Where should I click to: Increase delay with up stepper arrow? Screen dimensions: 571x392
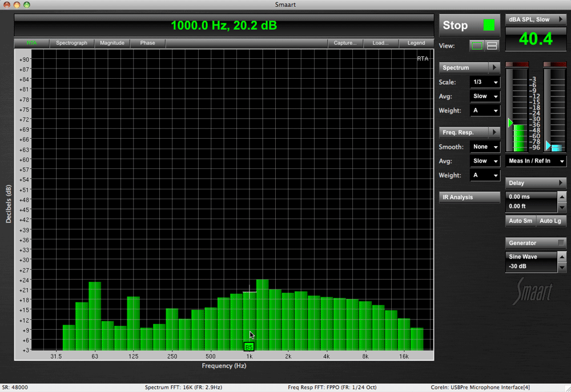point(562,197)
